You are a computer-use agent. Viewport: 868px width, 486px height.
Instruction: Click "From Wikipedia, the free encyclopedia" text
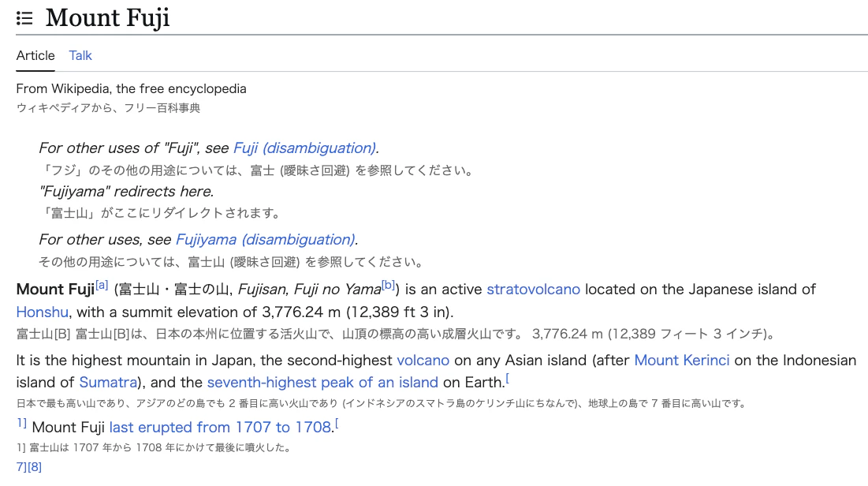tap(131, 88)
